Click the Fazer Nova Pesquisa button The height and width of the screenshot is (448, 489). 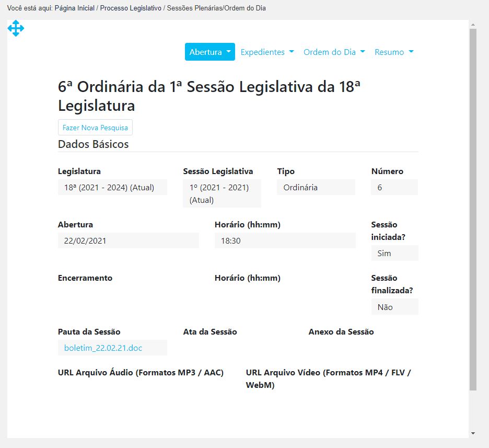[x=95, y=128]
